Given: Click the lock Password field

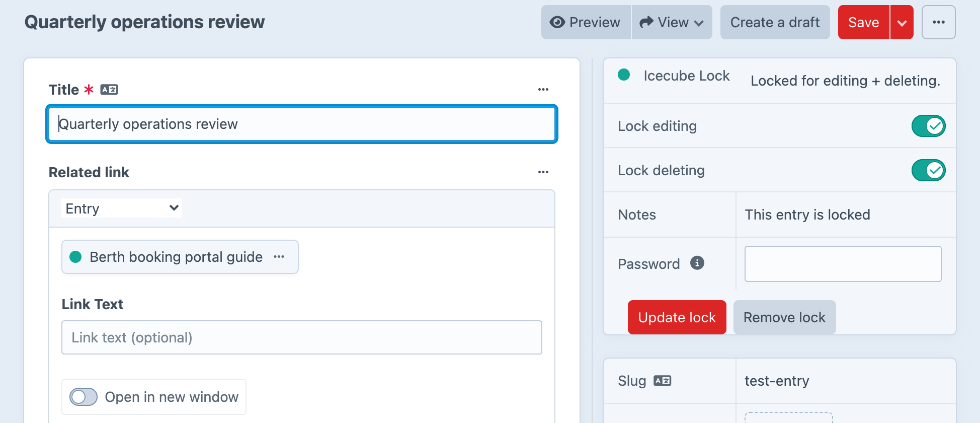Looking at the screenshot, I should pyautogui.click(x=843, y=264).
